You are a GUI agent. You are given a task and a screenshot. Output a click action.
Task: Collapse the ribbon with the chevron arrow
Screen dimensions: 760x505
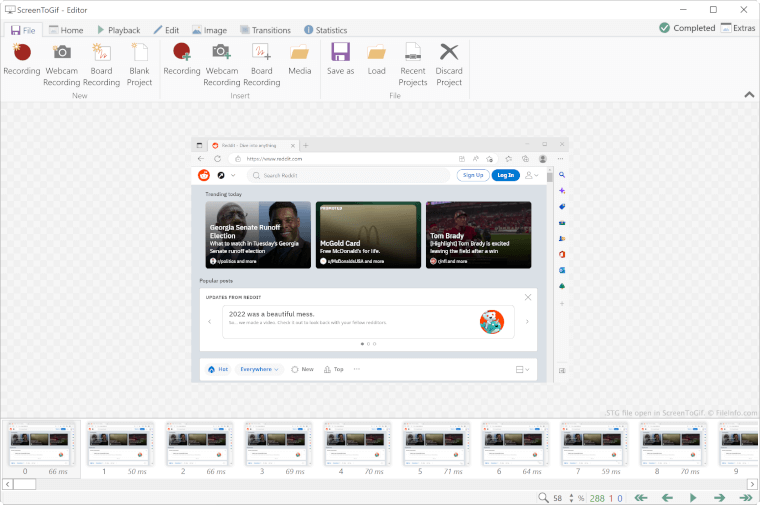coord(749,95)
